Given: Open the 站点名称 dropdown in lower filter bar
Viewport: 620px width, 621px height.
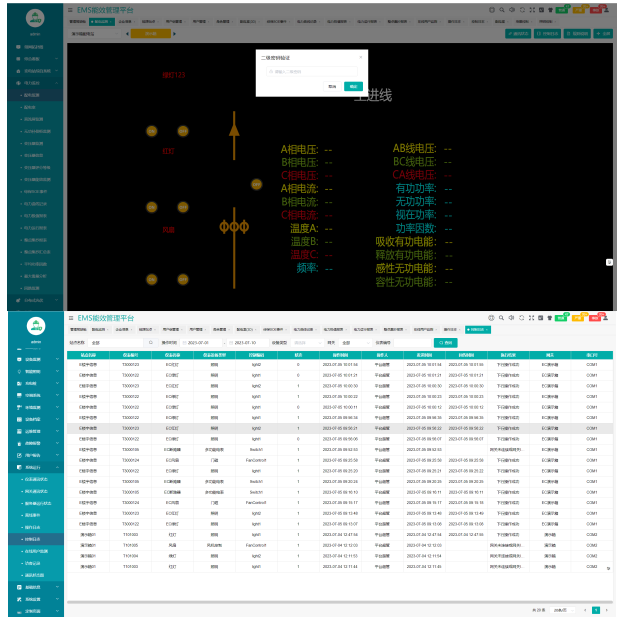Looking at the screenshot, I should pos(120,342).
